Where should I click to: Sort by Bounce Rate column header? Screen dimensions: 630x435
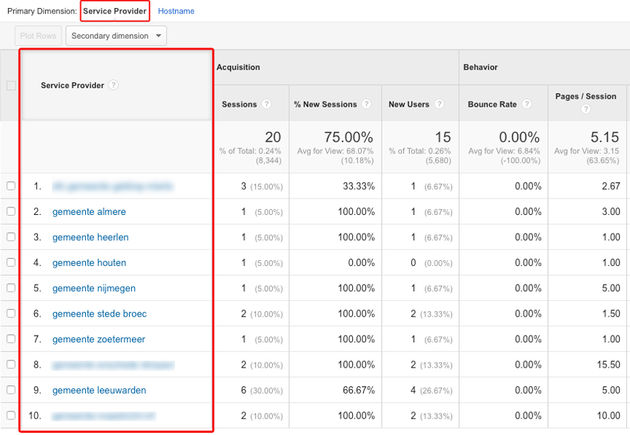click(492, 104)
